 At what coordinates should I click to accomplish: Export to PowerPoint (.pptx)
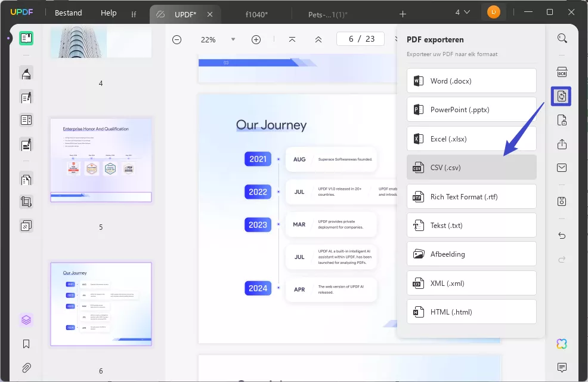pos(471,110)
